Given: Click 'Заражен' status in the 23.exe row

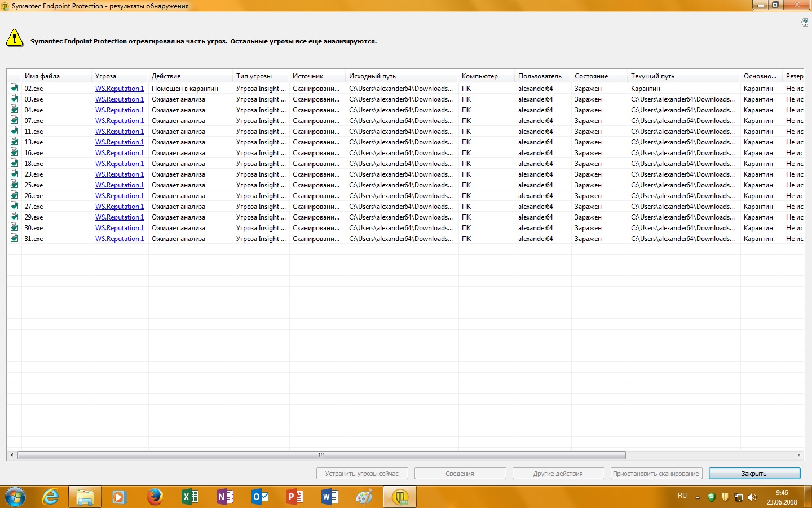Looking at the screenshot, I should click(x=588, y=174).
